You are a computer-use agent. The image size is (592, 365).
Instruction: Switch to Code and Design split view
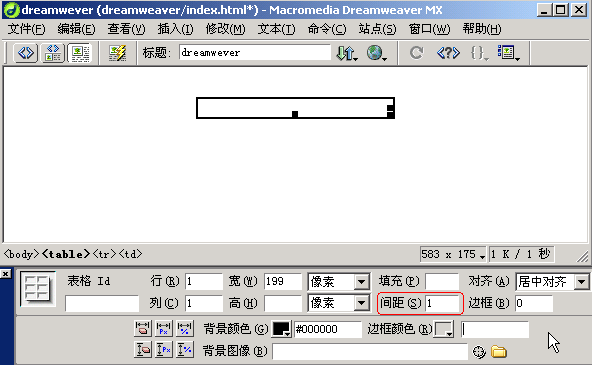click(x=53, y=53)
